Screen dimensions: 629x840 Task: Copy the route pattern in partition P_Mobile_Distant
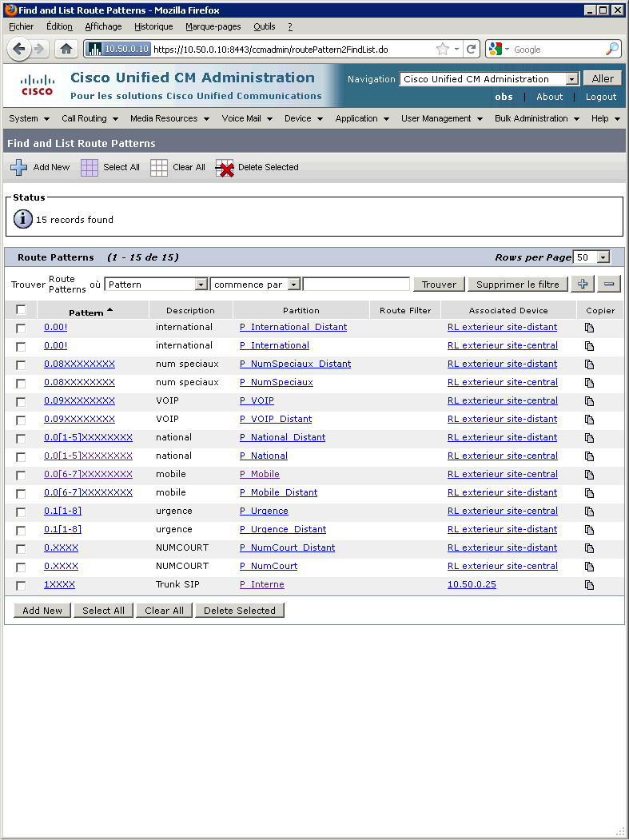[589, 493]
